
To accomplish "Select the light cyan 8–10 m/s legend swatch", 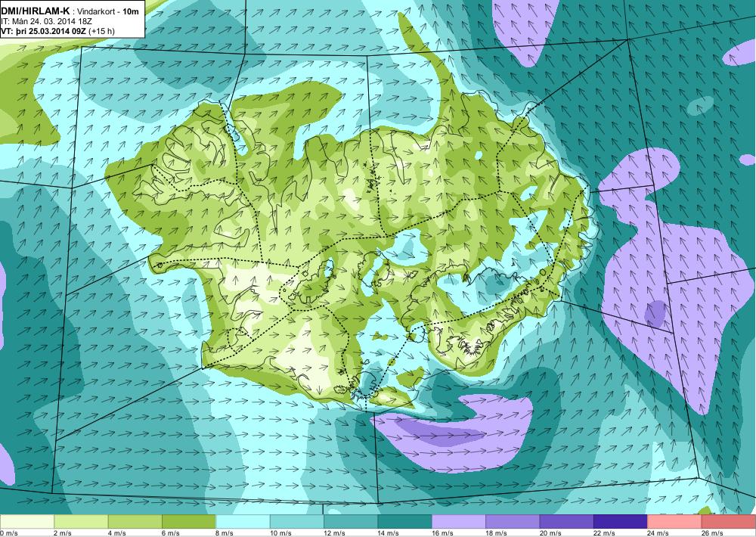I will click(x=243, y=522).
